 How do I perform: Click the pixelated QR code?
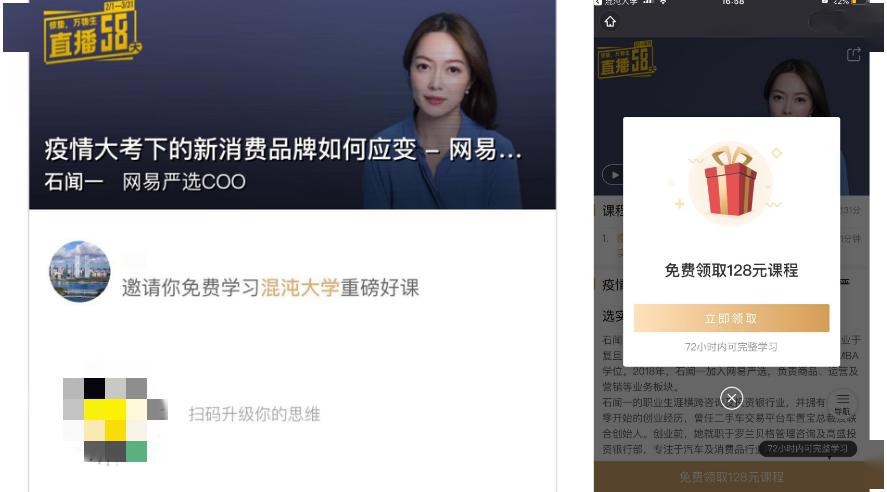(115, 420)
